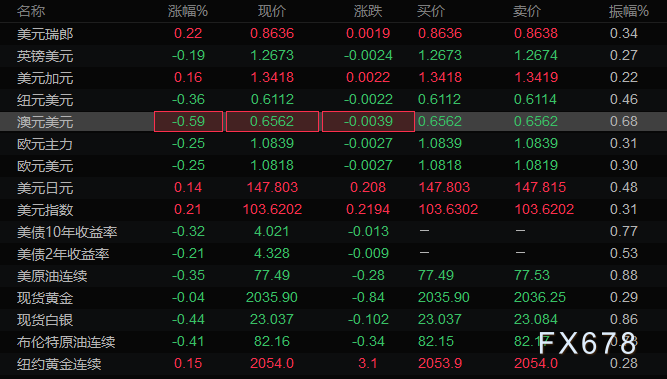Select the 现货黄金 row name

pyautogui.click(x=45, y=298)
